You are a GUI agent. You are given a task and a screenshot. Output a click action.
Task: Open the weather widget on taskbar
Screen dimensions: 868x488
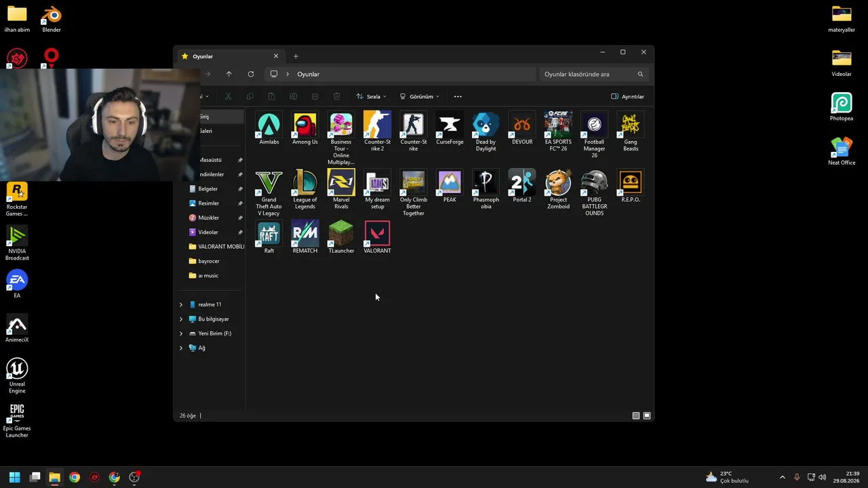tap(727, 477)
